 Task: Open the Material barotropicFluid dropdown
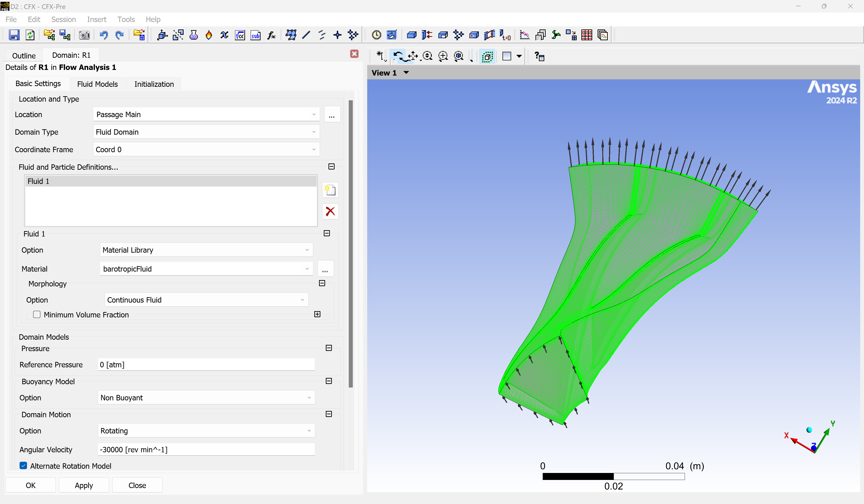click(x=206, y=269)
